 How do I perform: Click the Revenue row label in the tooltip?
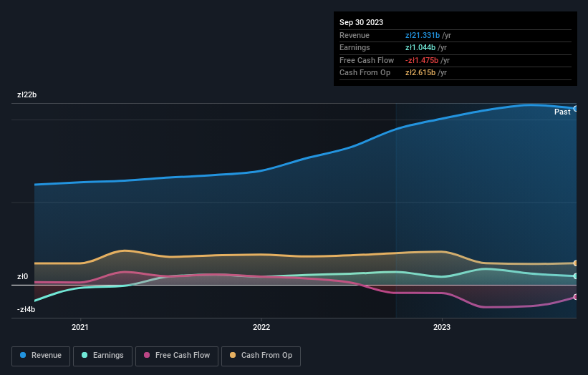click(355, 35)
